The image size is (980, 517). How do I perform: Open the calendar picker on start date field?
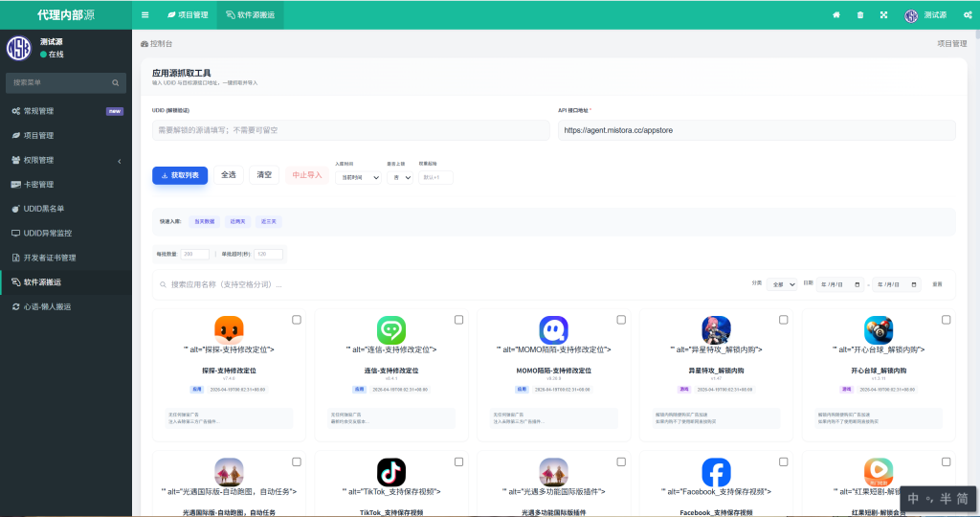857,284
